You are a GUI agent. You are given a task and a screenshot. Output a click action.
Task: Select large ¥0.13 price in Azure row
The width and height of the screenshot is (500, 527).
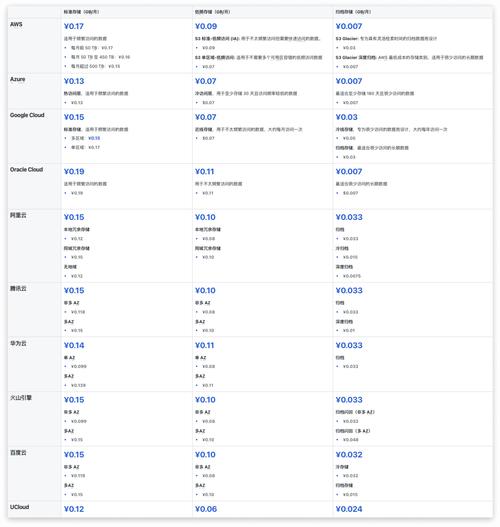click(74, 81)
